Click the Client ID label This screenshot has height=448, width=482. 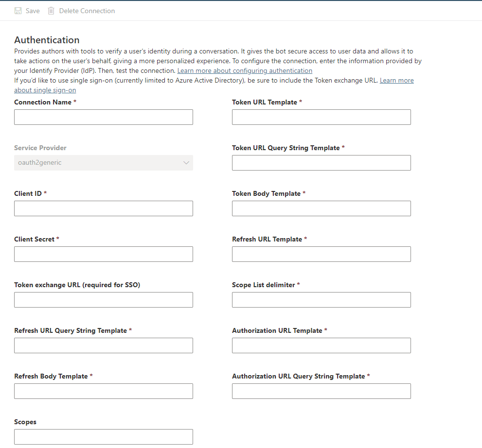pyautogui.click(x=28, y=193)
